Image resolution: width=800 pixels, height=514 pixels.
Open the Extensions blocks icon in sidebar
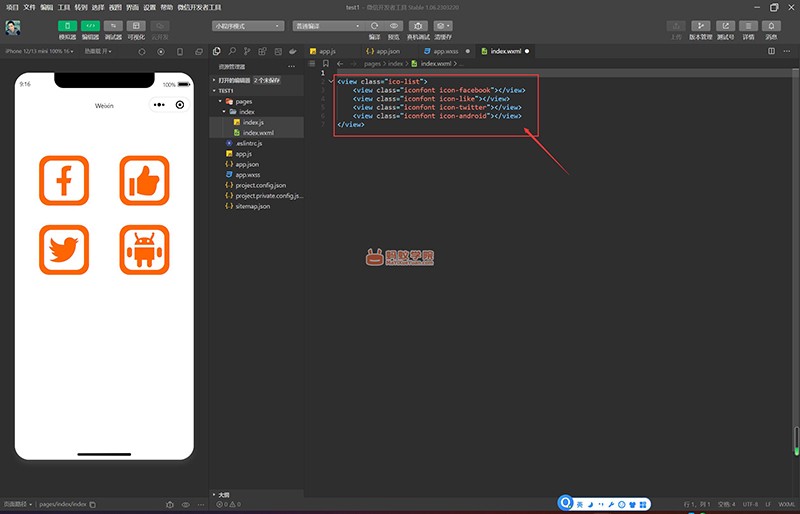click(x=262, y=51)
